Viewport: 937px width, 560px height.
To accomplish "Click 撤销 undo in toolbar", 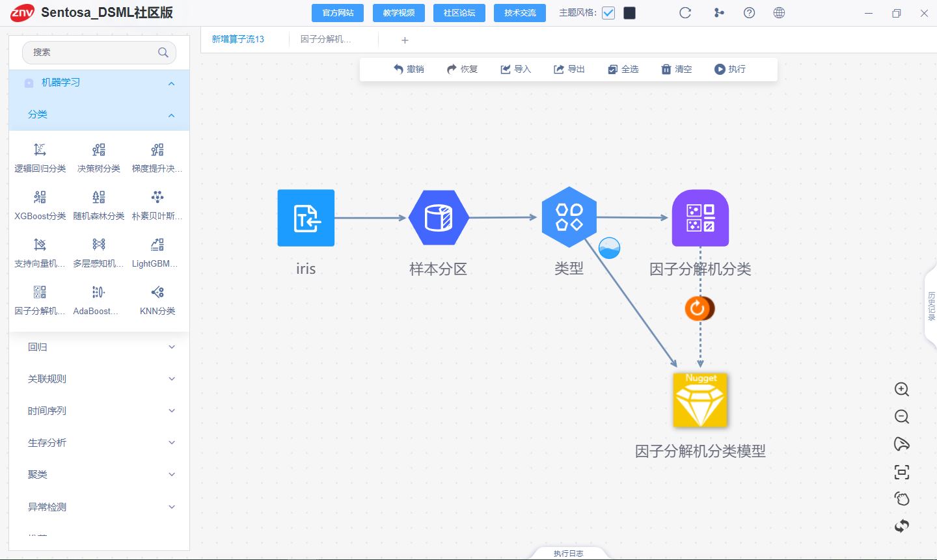I will tap(409, 69).
